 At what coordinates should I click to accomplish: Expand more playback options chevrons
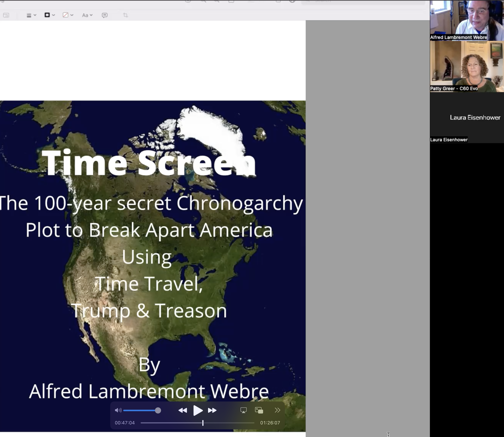[277, 410]
